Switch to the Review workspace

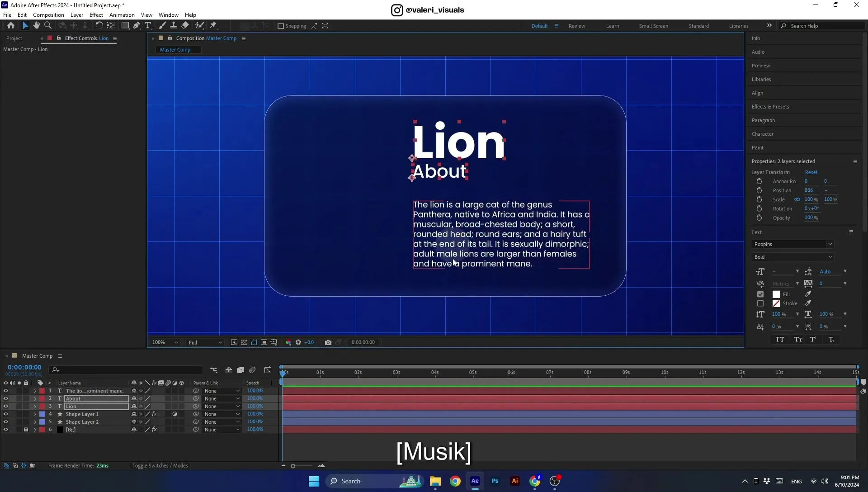(577, 26)
